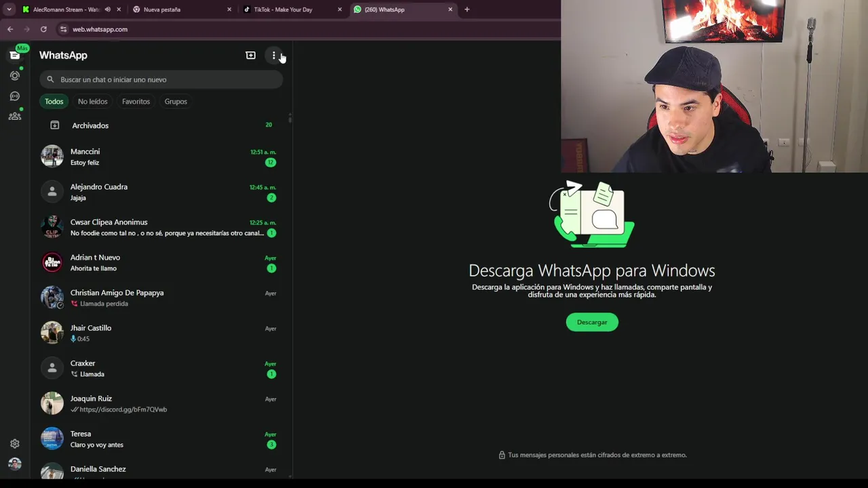The height and width of the screenshot is (488, 868).
Task: Open the three-dot menu next to WhatsApp
Action: (273, 56)
